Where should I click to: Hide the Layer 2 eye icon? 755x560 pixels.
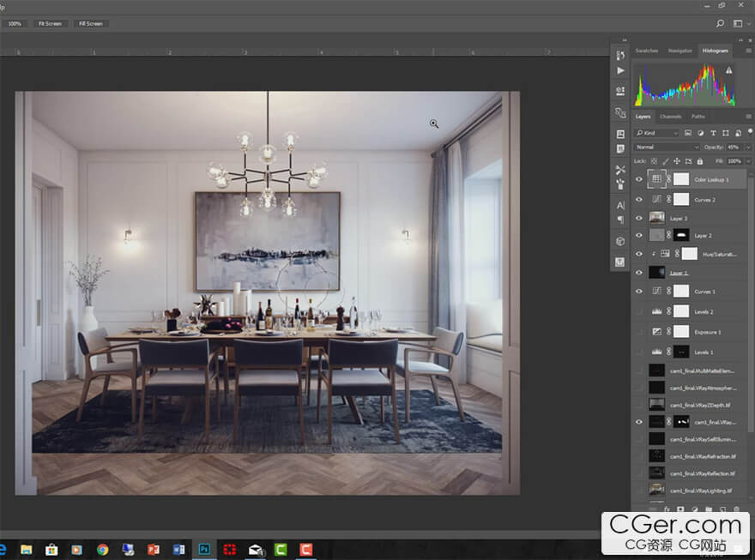tap(639, 235)
